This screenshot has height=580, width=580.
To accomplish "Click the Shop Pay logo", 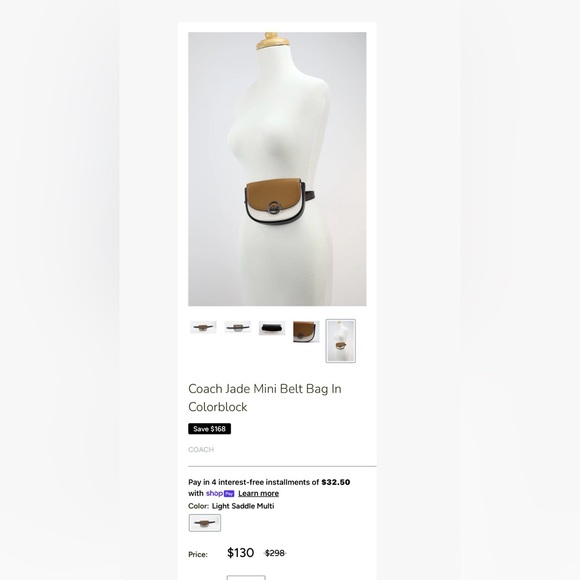I will 220,493.
